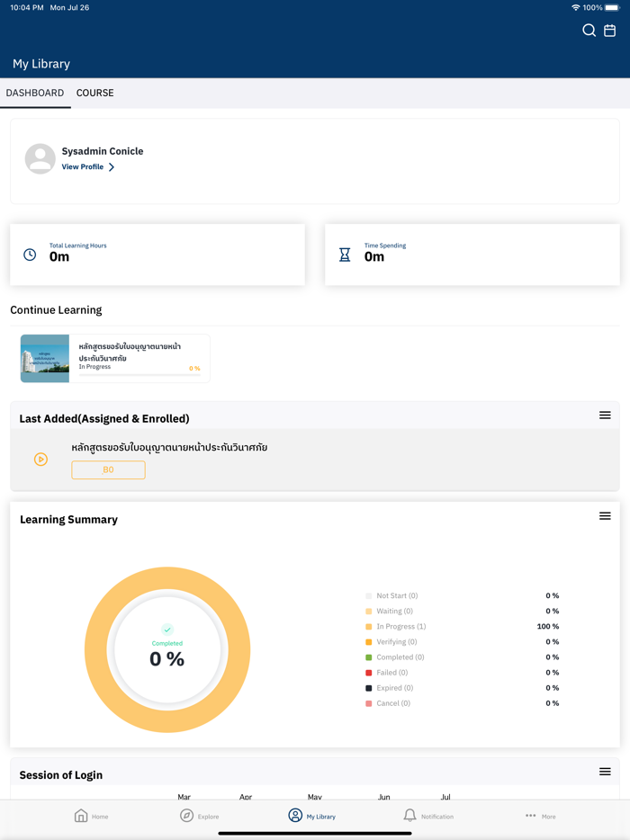Tap the More ellipsis icon
This screenshot has height=840, width=630.
pyautogui.click(x=530, y=816)
